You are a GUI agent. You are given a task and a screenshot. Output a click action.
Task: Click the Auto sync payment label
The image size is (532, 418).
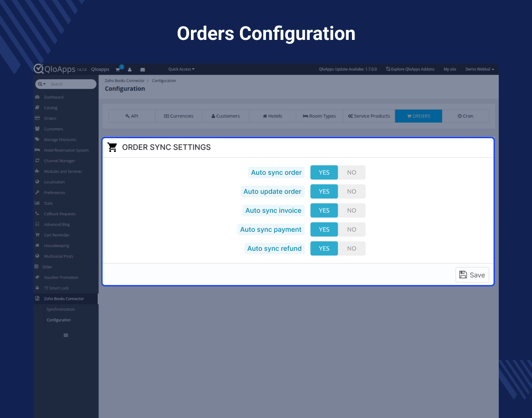tap(271, 229)
